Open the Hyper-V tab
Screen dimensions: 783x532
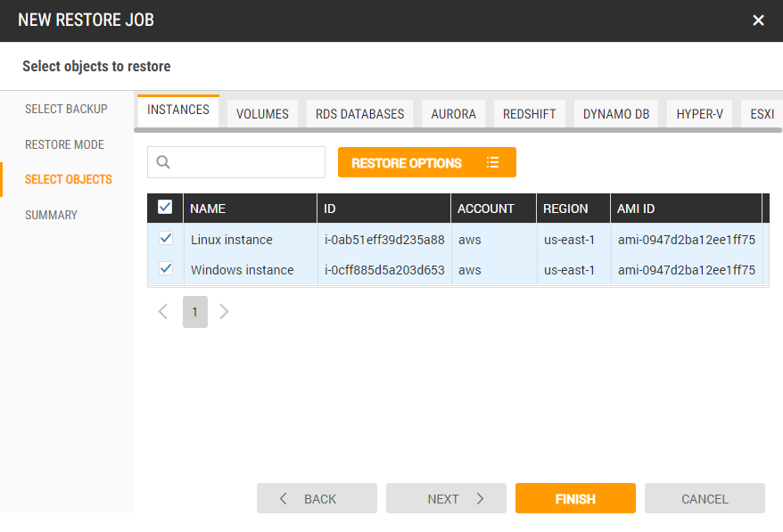coord(699,114)
